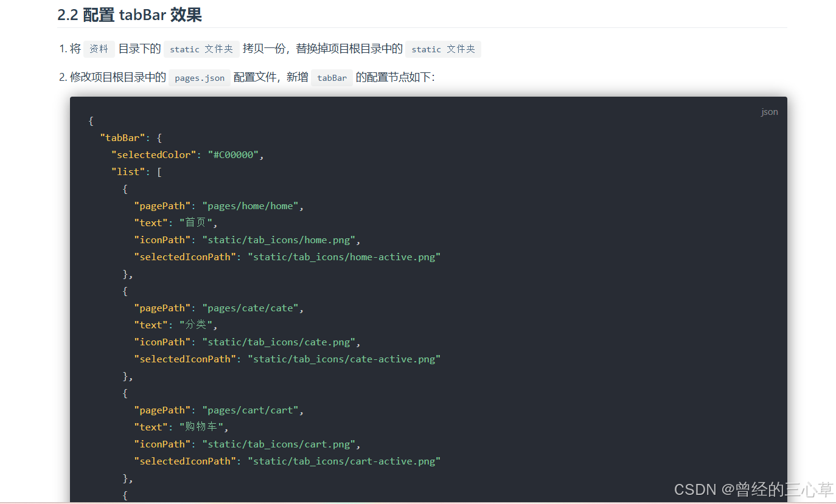Viewport: 836px width, 504px height.
Task: Click the 'static/tab_icons/cate-active.png' value
Action: pos(344,359)
